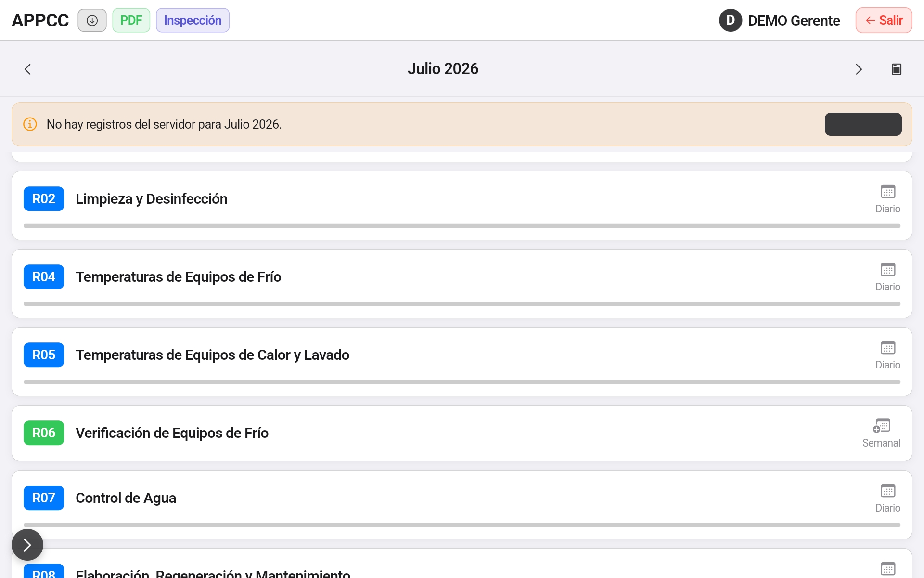Open the R06 Verificación de Equipos de Frío record
The height and width of the screenshot is (578, 924).
pos(462,433)
